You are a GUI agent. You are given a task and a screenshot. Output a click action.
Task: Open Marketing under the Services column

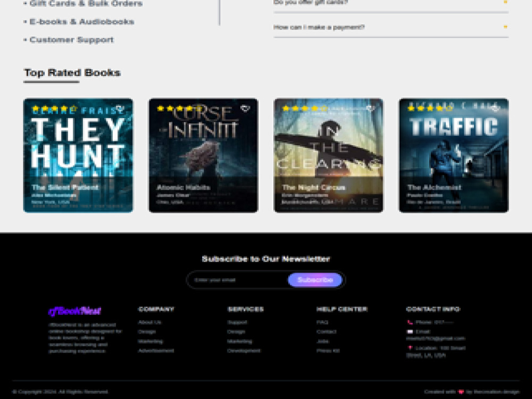239,342
